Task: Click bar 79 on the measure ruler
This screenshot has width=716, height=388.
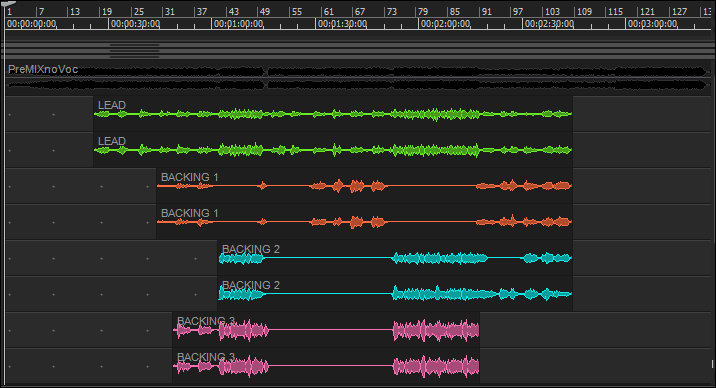Action: [423, 12]
